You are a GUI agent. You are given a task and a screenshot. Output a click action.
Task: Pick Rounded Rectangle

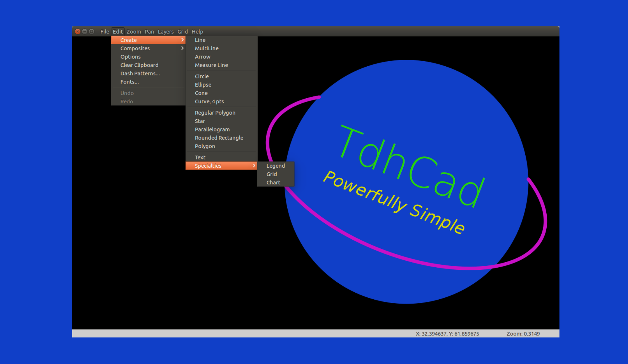pos(222,138)
